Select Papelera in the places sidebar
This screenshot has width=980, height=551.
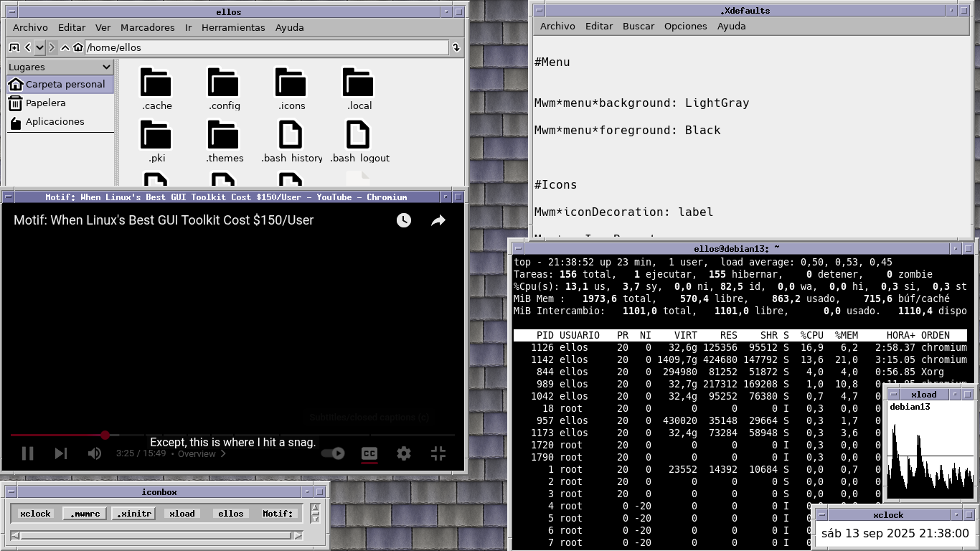pyautogui.click(x=45, y=103)
